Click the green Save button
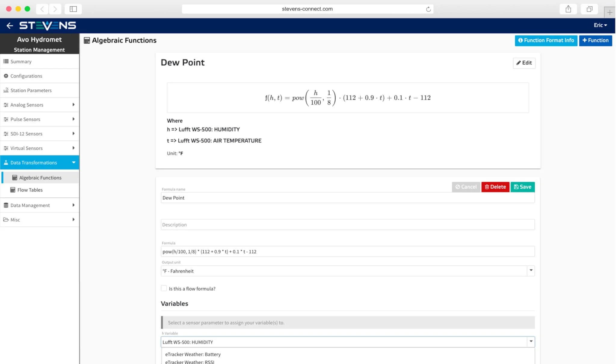The height and width of the screenshot is (364, 616). point(522,187)
